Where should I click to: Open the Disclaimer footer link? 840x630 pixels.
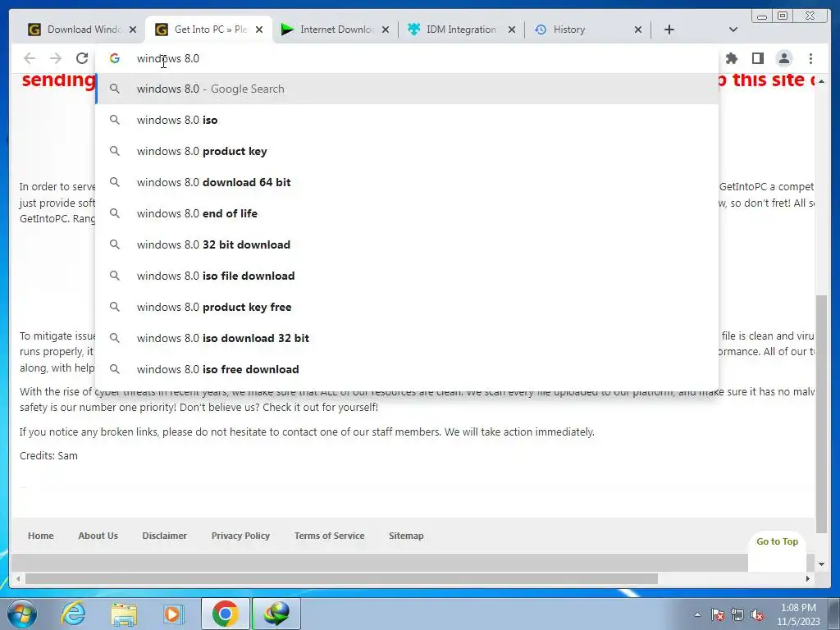click(164, 536)
